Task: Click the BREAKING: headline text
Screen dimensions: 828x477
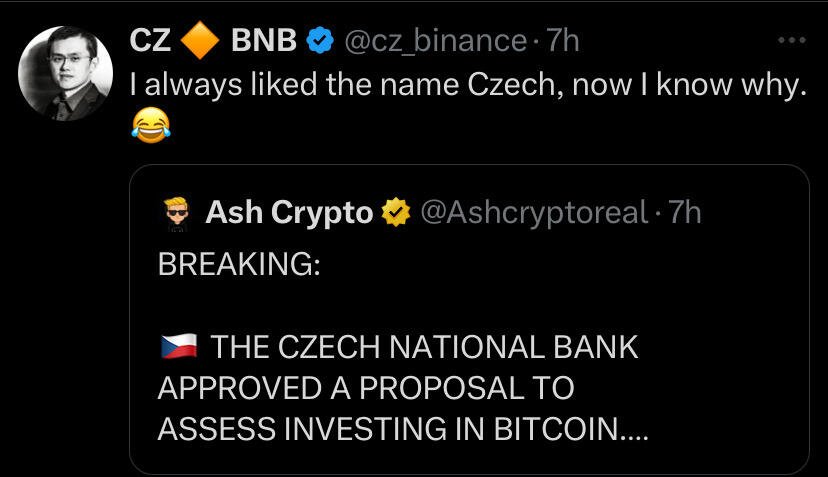Action: click(239, 264)
